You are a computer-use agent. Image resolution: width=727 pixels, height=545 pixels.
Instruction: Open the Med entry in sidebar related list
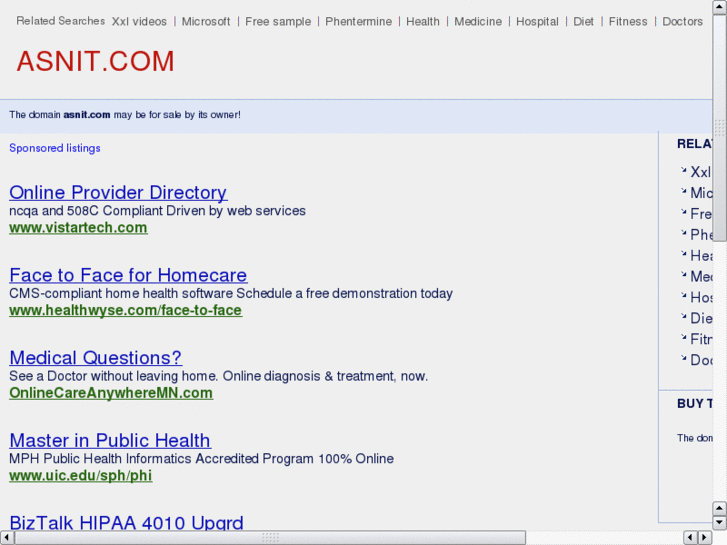tap(701, 276)
